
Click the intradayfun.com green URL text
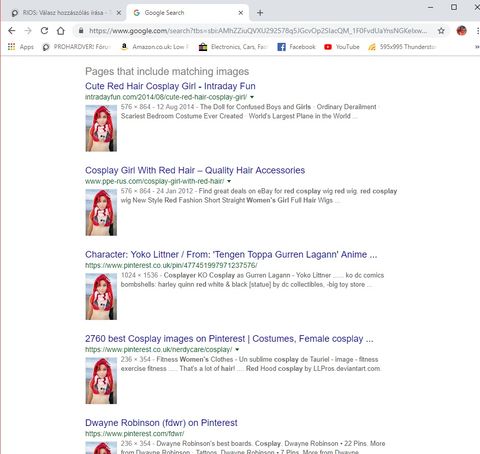pos(166,97)
